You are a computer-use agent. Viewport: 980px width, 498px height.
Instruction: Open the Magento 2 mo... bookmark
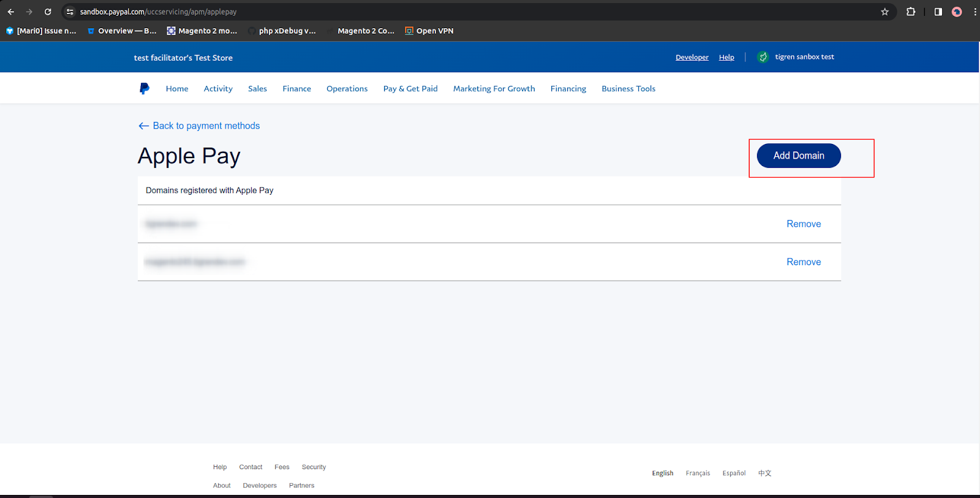(x=202, y=31)
